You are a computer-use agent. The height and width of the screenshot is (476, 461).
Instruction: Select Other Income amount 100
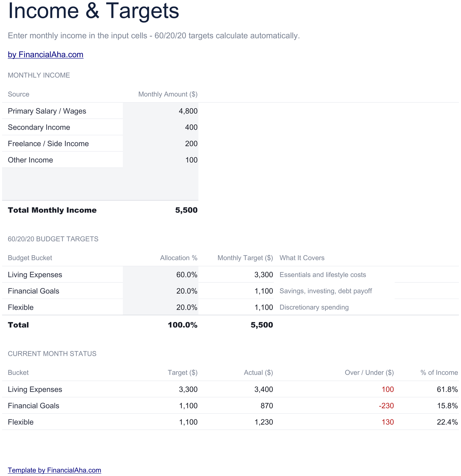[x=161, y=160]
